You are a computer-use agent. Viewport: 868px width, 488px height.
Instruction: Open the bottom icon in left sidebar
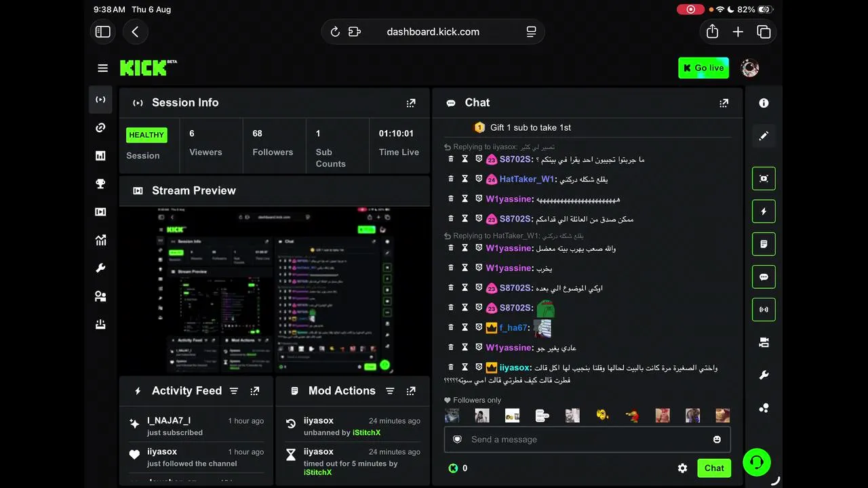100,325
